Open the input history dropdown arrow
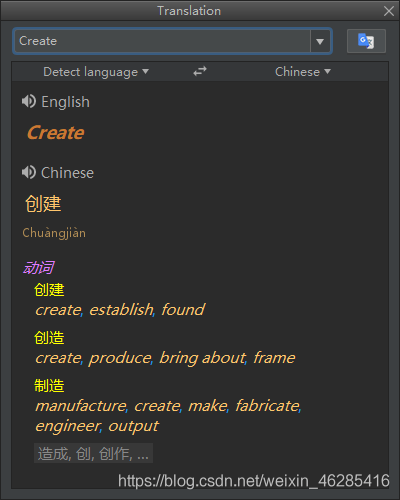 320,41
